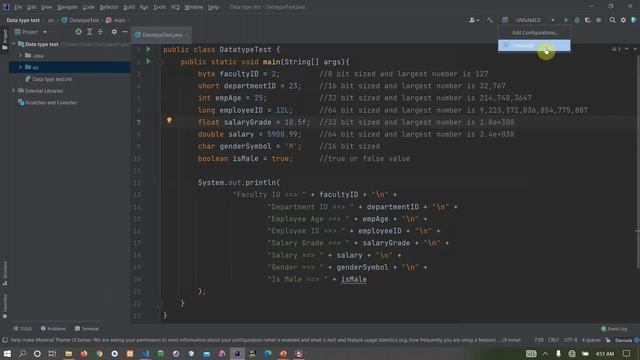640x360 pixels.
Task: Open Search Everywhere magnifier icon
Action: tap(612, 20)
